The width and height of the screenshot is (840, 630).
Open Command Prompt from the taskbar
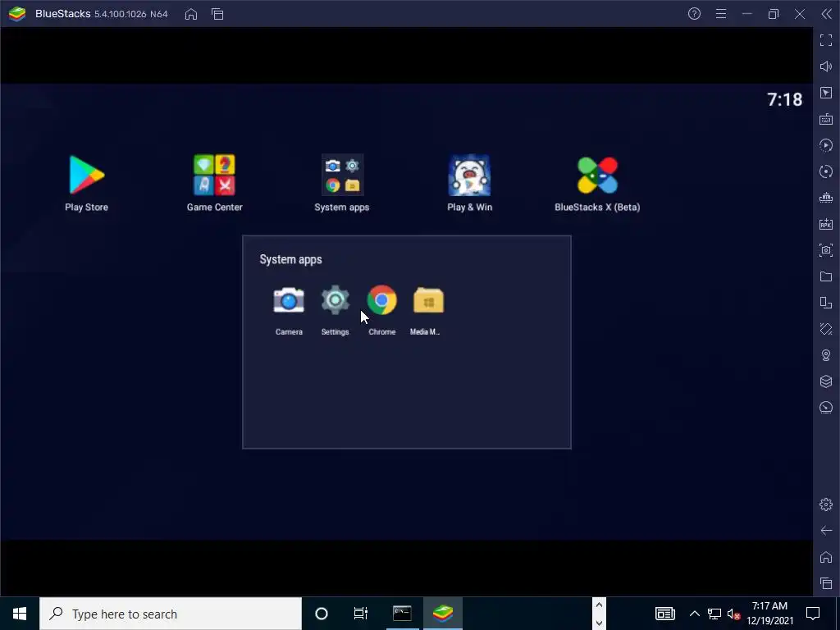pos(402,614)
